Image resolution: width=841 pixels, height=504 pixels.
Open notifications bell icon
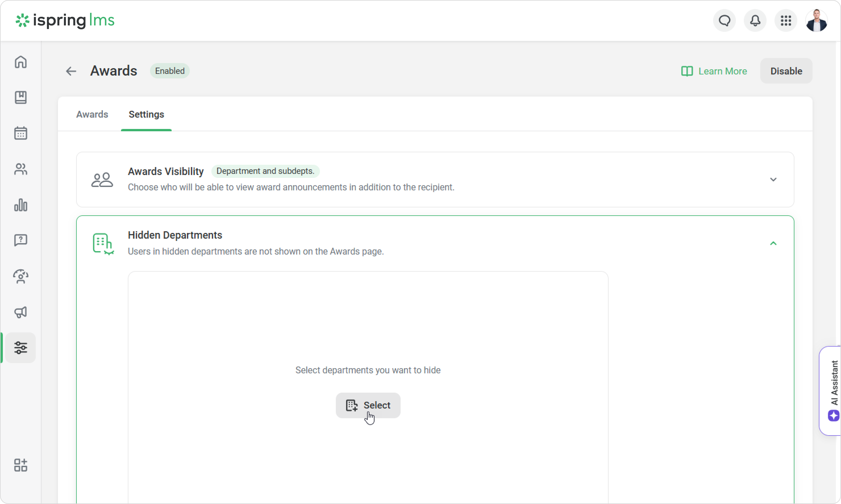pyautogui.click(x=755, y=21)
